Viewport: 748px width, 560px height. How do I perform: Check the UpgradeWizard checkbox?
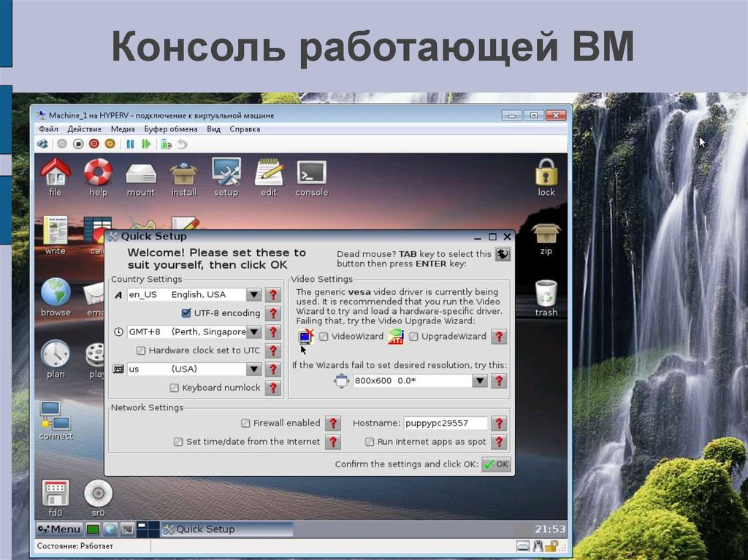point(413,337)
